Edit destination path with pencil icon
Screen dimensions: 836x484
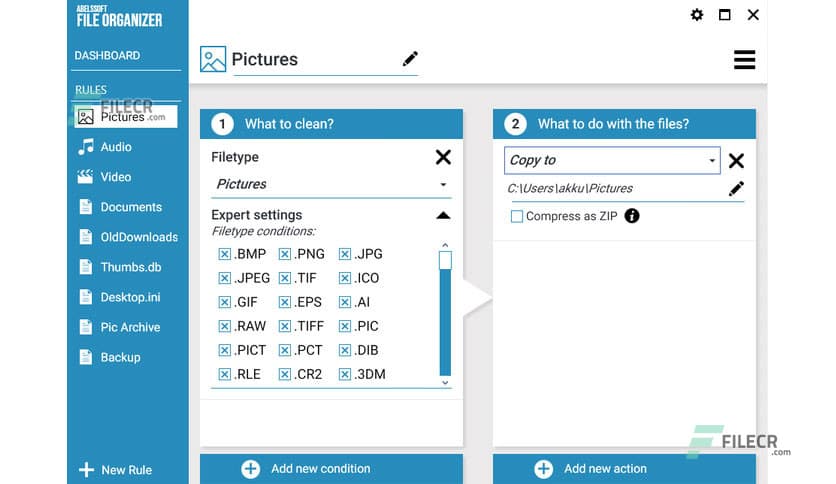[736, 188]
